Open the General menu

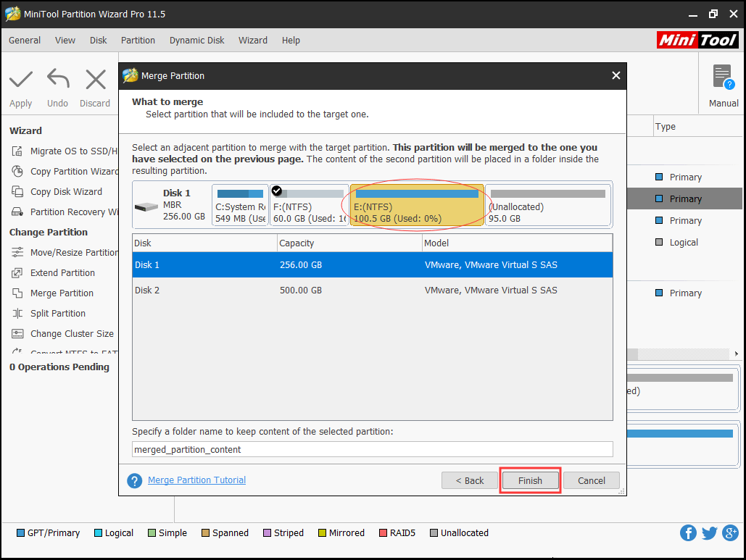pos(24,41)
